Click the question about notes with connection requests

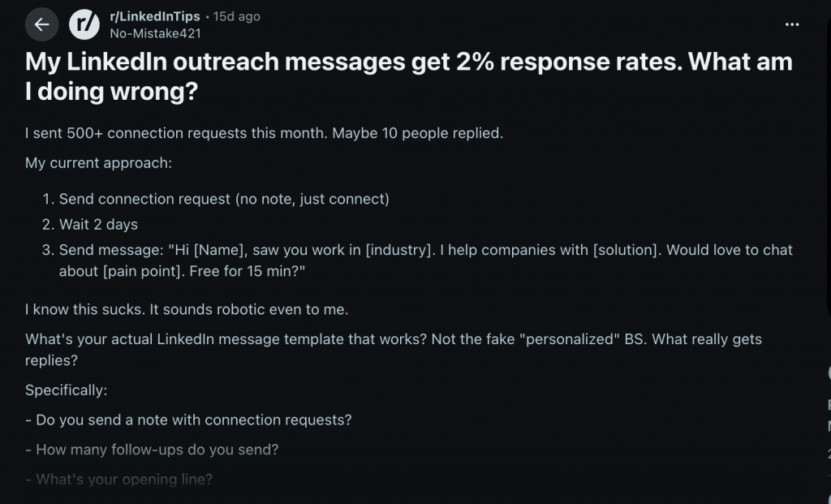coord(190,420)
